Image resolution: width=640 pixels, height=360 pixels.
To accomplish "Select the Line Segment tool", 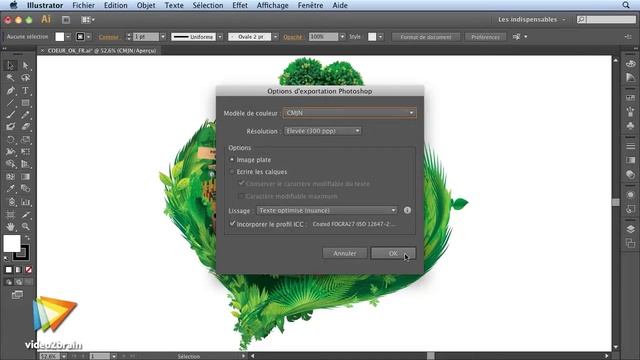I will click(x=11, y=103).
